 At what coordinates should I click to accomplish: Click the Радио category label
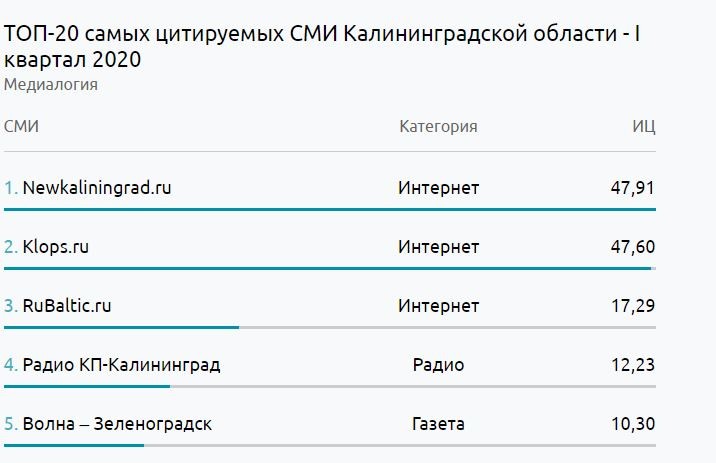pyautogui.click(x=438, y=365)
